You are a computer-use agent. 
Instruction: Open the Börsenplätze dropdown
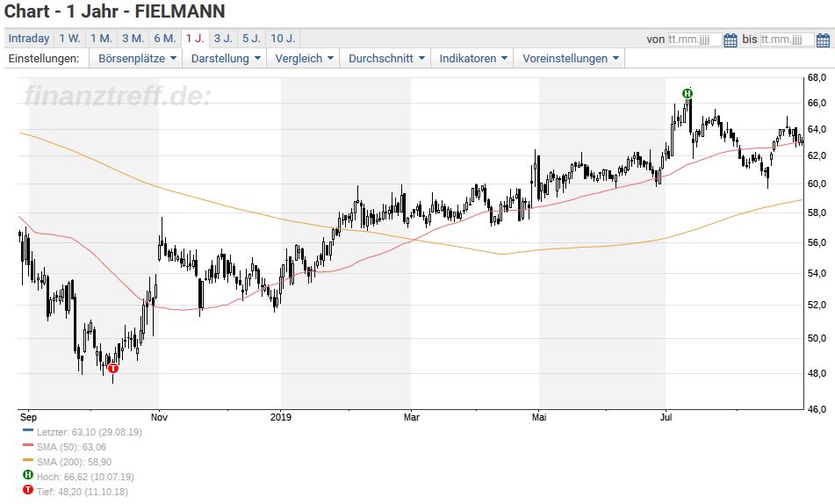coord(136,59)
